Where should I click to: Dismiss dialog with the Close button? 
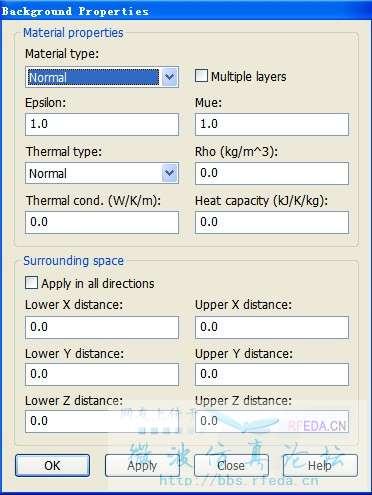click(x=231, y=465)
